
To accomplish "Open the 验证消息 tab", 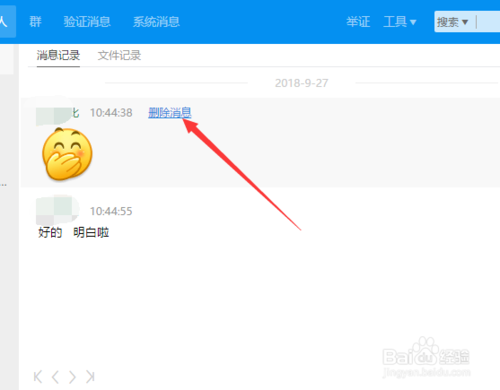I will click(x=87, y=22).
